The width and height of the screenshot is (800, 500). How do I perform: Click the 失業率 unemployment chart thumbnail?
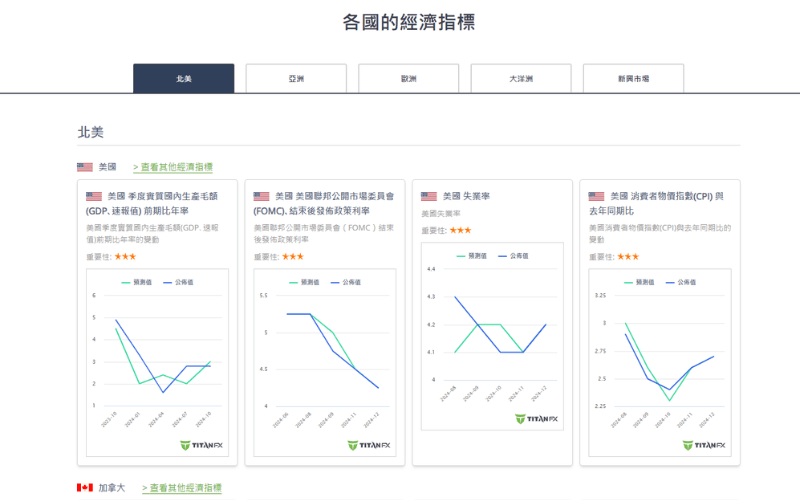492,336
